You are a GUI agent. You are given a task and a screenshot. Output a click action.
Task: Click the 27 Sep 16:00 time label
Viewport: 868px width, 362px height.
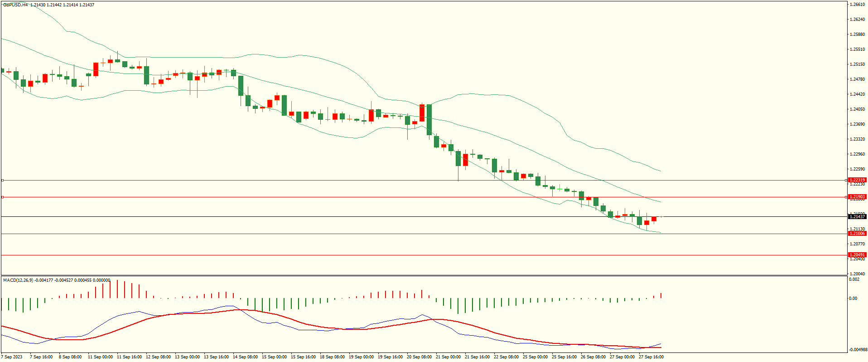pyautogui.click(x=651, y=357)
